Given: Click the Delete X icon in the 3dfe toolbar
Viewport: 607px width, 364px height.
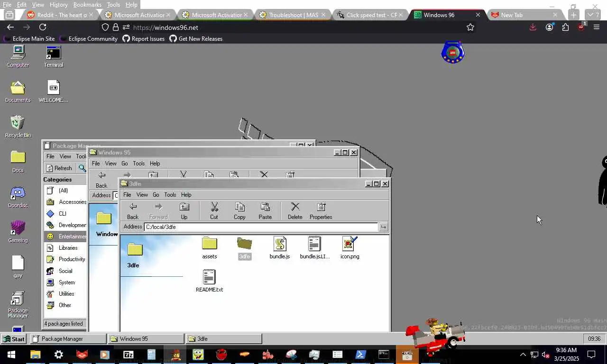Looking at the screenshot, I should click(x=295, y=211).
